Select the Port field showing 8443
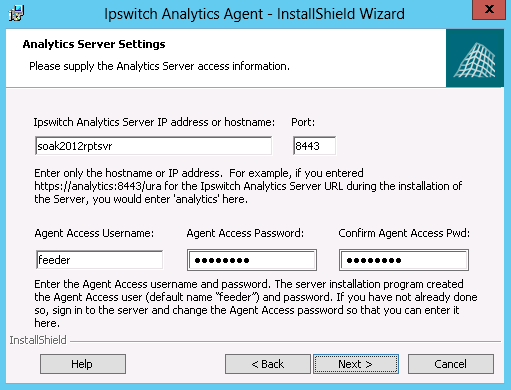Screen dimensions: 511x390 pos(314,146)
